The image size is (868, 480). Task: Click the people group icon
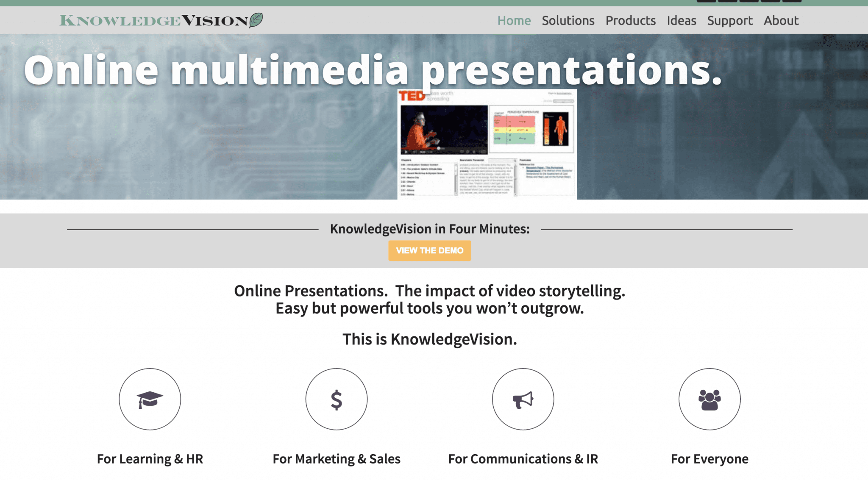[x=709, y=399]
